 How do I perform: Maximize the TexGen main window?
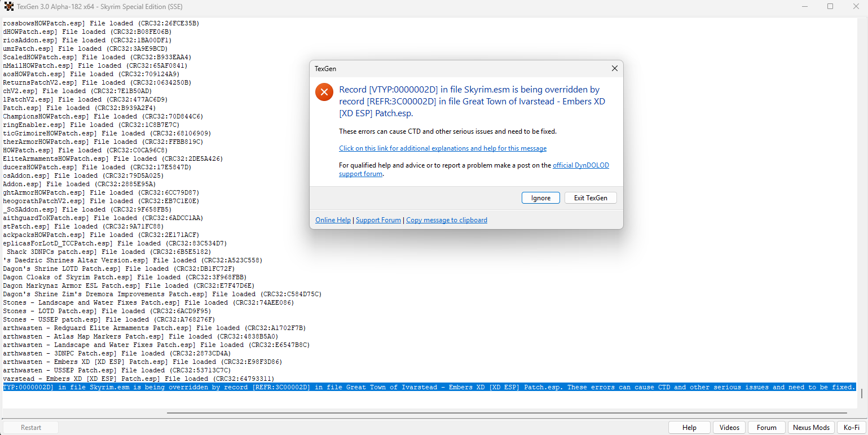tap(830, 6)
